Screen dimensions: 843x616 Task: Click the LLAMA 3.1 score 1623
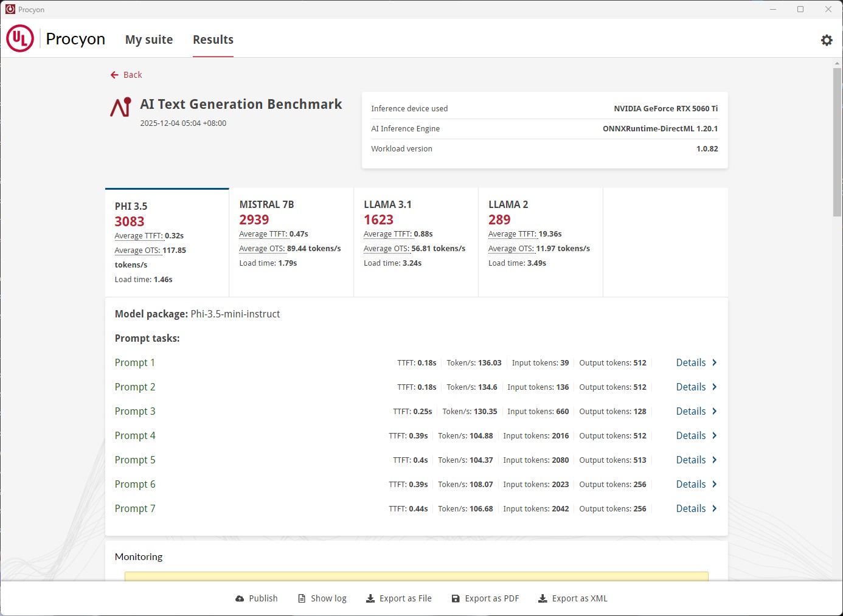click(x=378, y=220)
